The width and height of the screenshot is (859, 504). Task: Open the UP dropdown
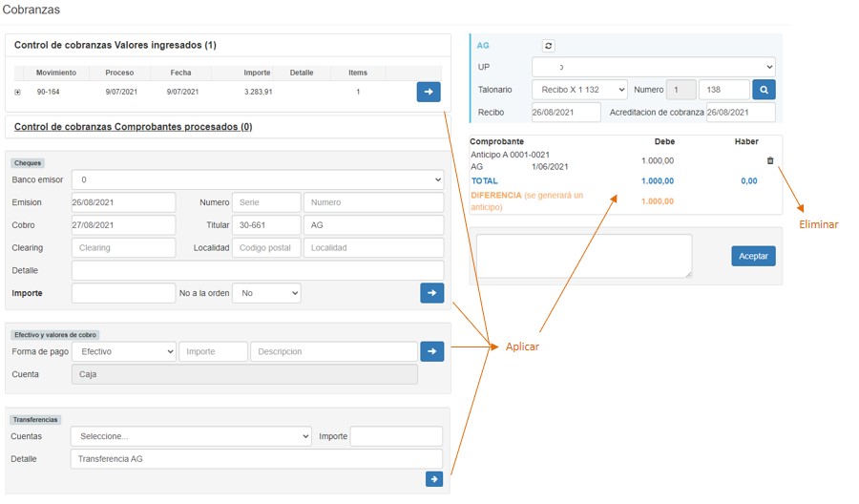(x=653, y=68)
